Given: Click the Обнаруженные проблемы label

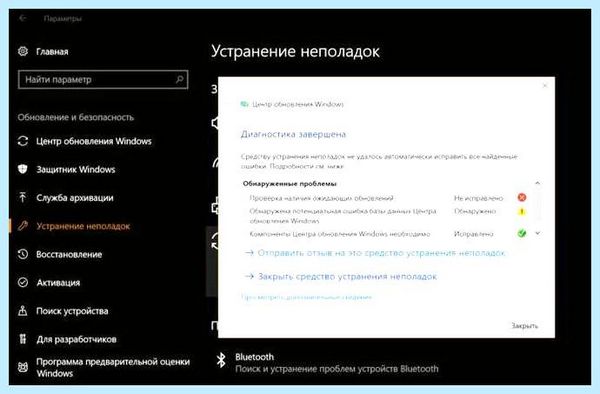Looking at the screenshot, I should point(290,184).
